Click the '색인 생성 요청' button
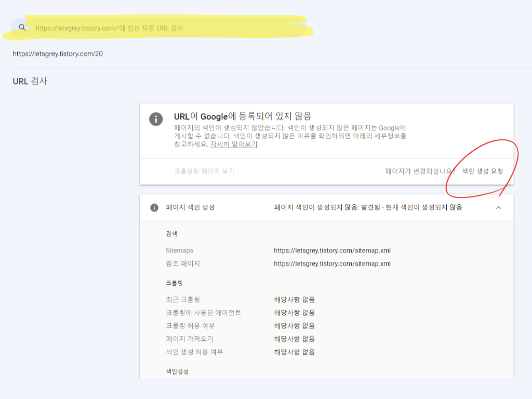532x399 pixels. (483, 171)
